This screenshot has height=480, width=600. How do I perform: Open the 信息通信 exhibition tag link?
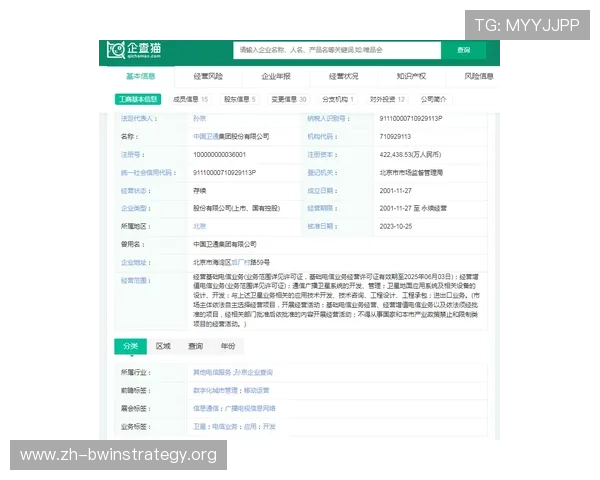(206, 408)
